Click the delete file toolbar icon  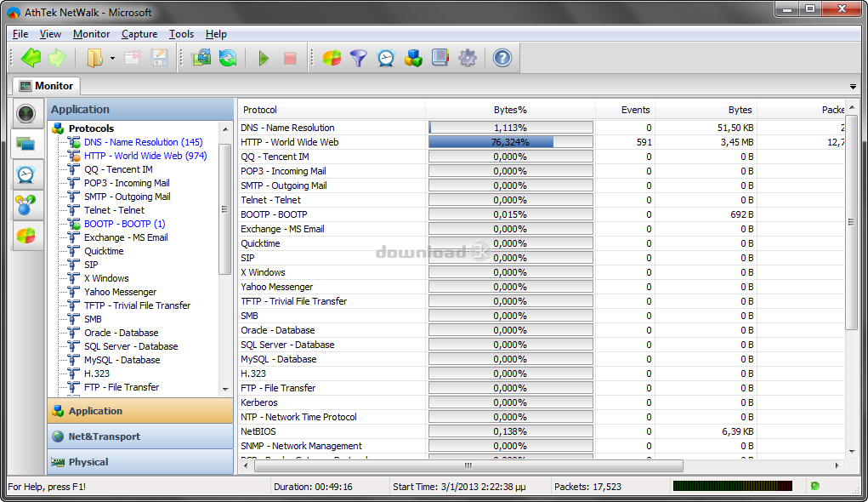(133, 58)
